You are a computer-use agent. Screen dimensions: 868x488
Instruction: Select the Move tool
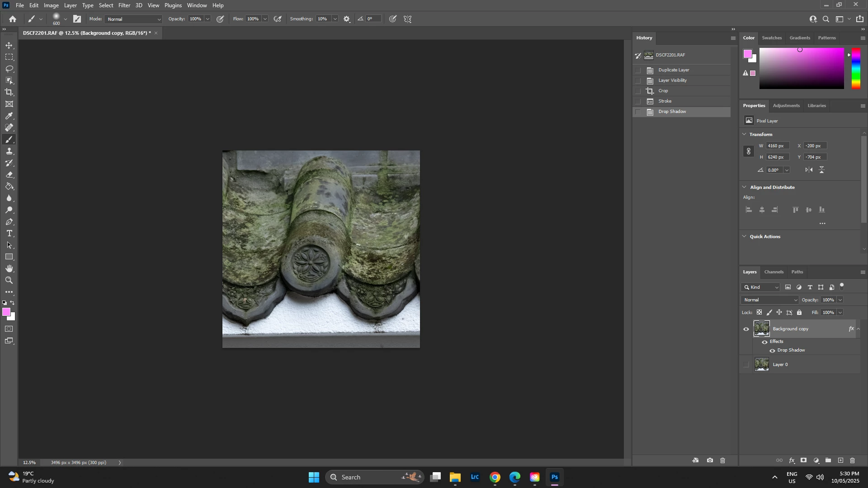9,46
